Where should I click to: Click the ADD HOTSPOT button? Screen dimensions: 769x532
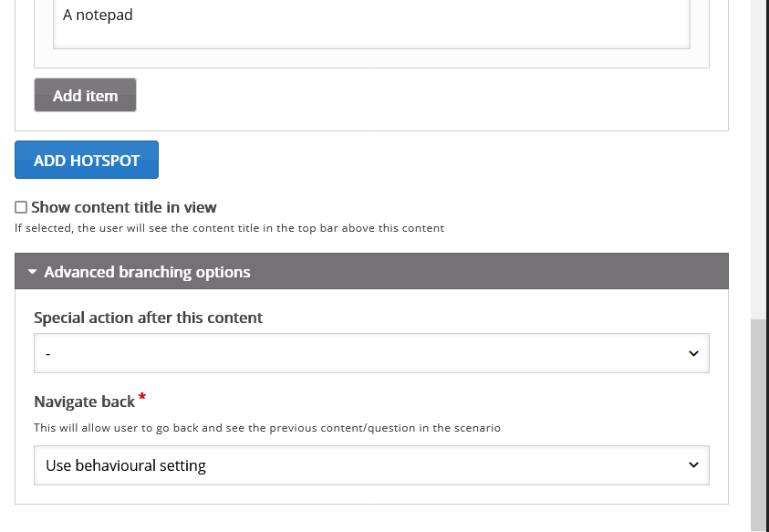point(87,160)
